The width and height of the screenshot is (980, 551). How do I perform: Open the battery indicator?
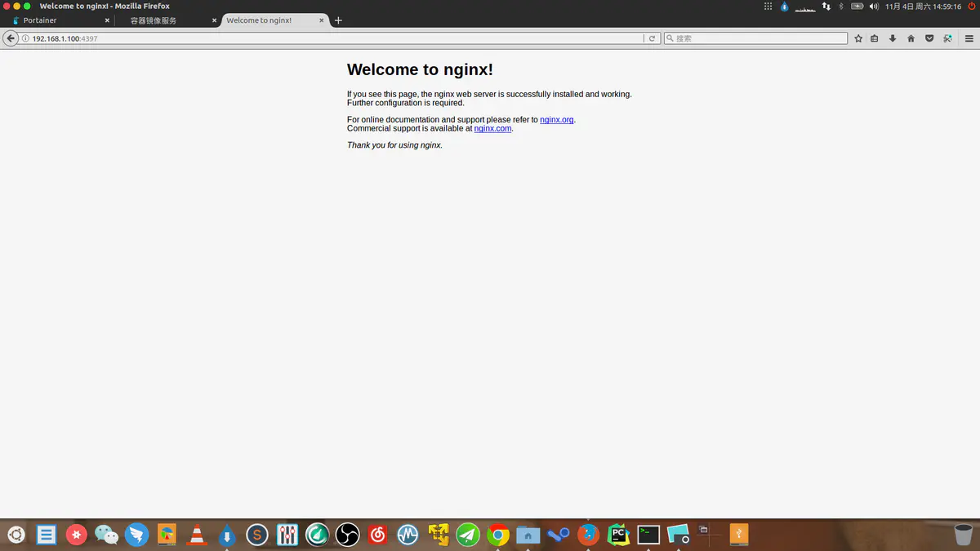857,7
